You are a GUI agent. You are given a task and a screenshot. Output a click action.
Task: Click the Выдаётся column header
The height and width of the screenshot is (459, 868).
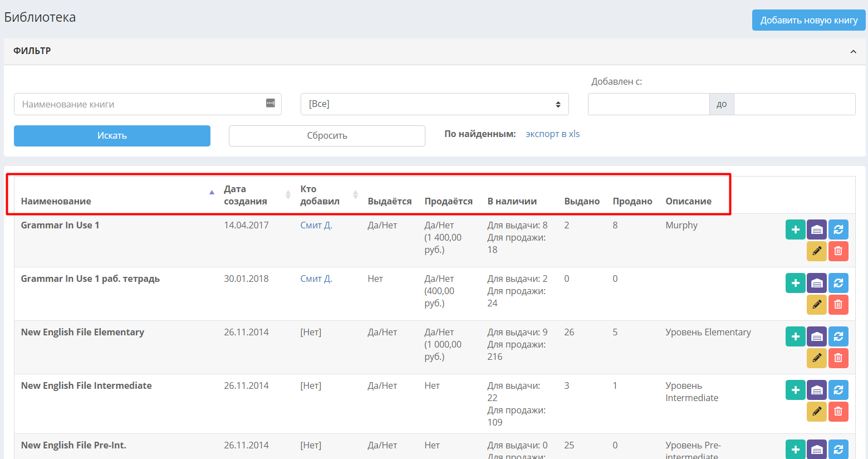[x=390, y=201]
